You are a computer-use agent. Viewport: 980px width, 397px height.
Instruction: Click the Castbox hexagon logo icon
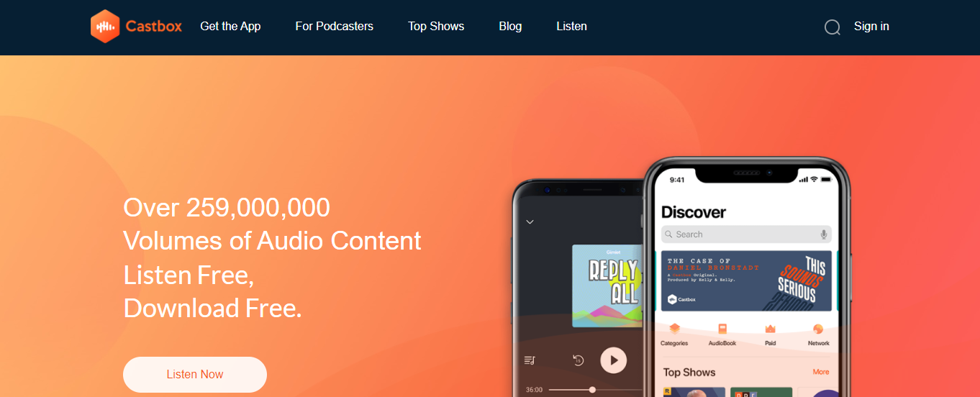(105, 27)
